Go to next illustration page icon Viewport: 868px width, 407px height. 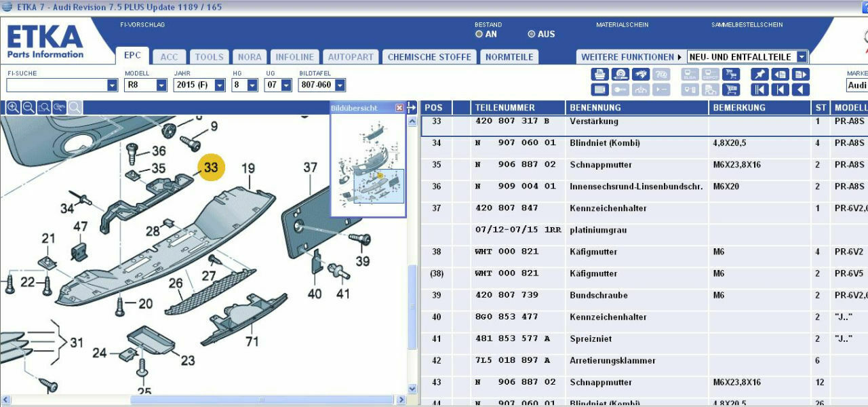(x=801, y=74)
